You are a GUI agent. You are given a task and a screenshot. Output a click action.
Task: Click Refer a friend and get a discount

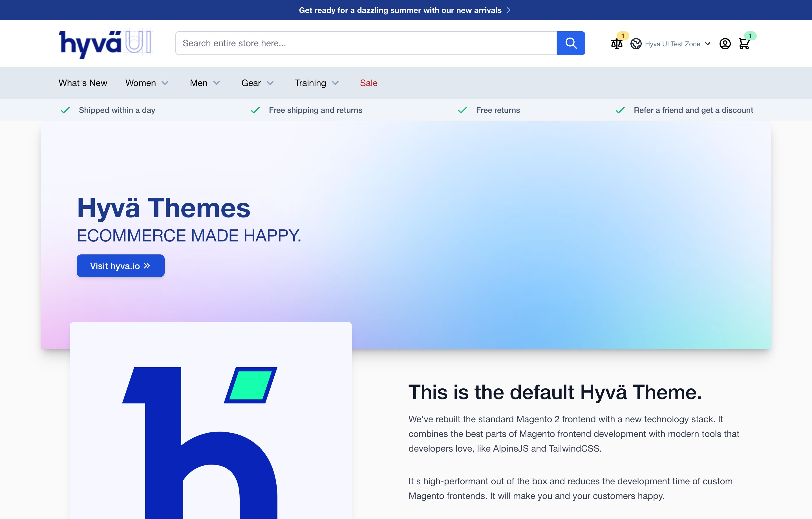[693, 110]
